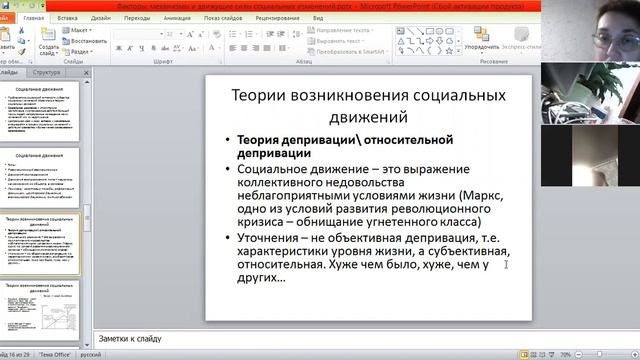Open the font size combo box

coord(174,34)
